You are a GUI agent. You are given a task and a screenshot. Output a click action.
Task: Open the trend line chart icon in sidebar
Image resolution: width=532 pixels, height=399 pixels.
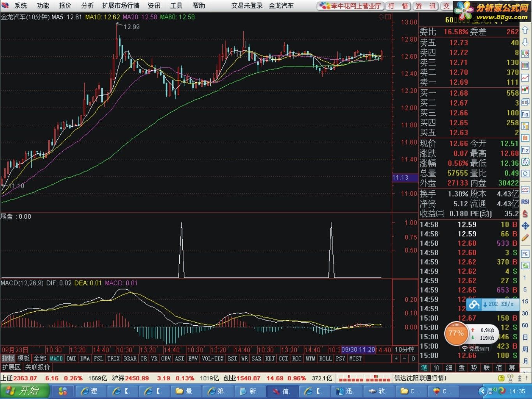coord(525,78)
